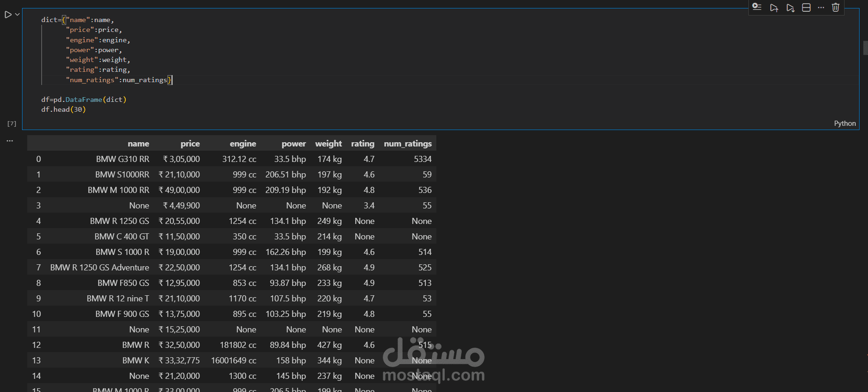The width and height of the screenshot is (868, 392).
Task: Select cell "BMW M 1000 RR"
Action: [x=118, y=190]
